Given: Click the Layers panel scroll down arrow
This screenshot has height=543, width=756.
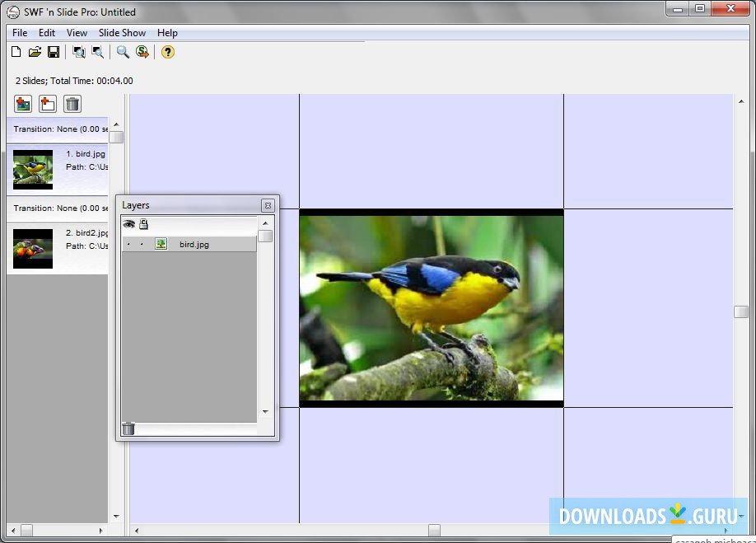Looking at the screenshot, I should click(265, 411).
